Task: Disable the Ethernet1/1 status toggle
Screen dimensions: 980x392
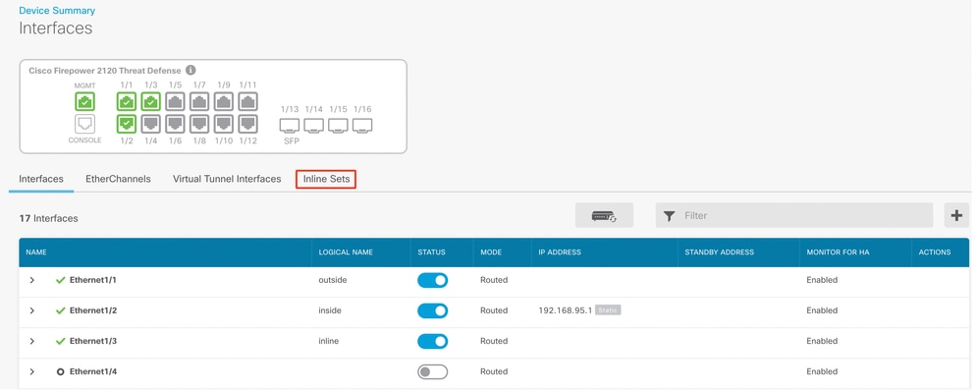Action: tap(432, 280)
